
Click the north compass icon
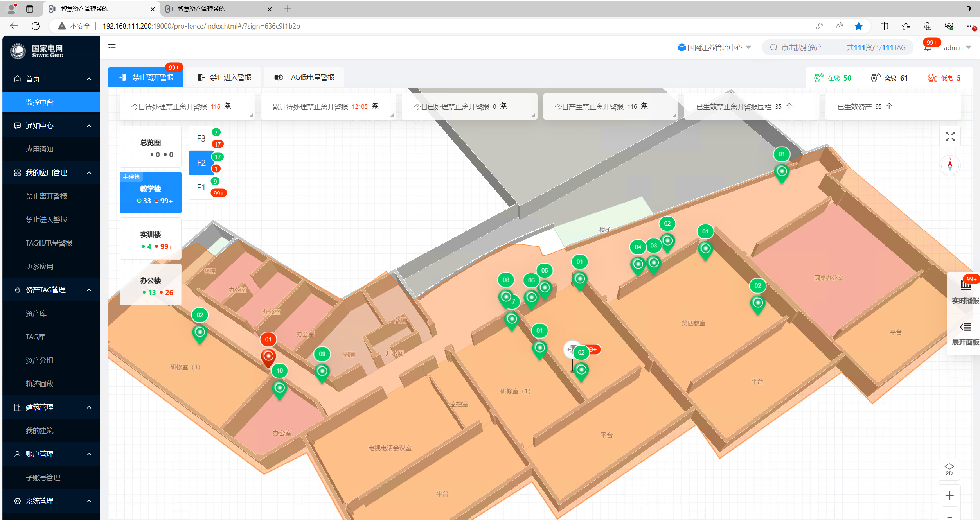pos(949,165)
